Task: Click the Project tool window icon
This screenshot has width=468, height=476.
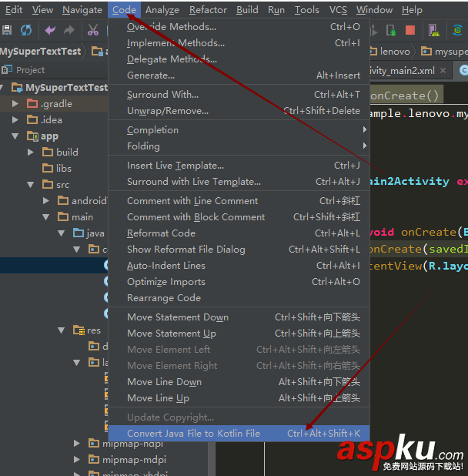Action: 6,70
